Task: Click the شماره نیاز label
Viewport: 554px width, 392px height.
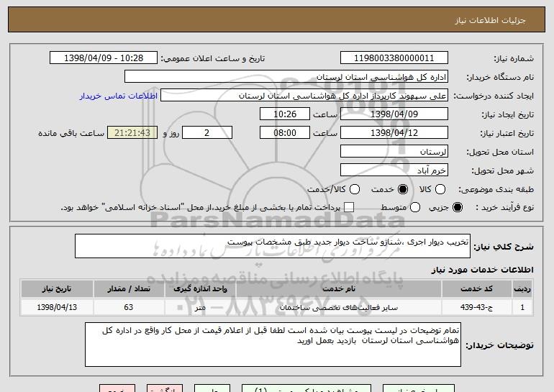Action: (514, 58)
